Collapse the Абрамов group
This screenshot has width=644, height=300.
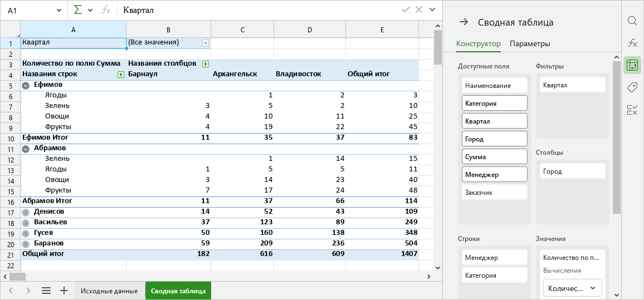26,149
